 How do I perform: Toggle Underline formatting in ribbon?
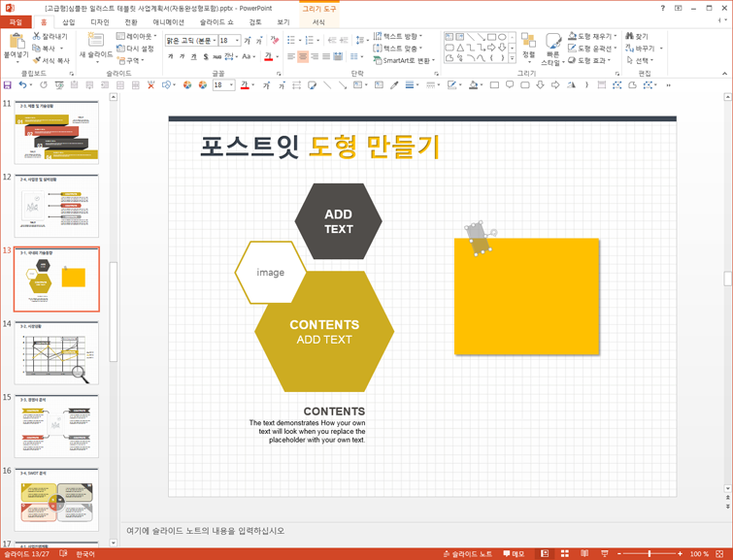point(193,56)
